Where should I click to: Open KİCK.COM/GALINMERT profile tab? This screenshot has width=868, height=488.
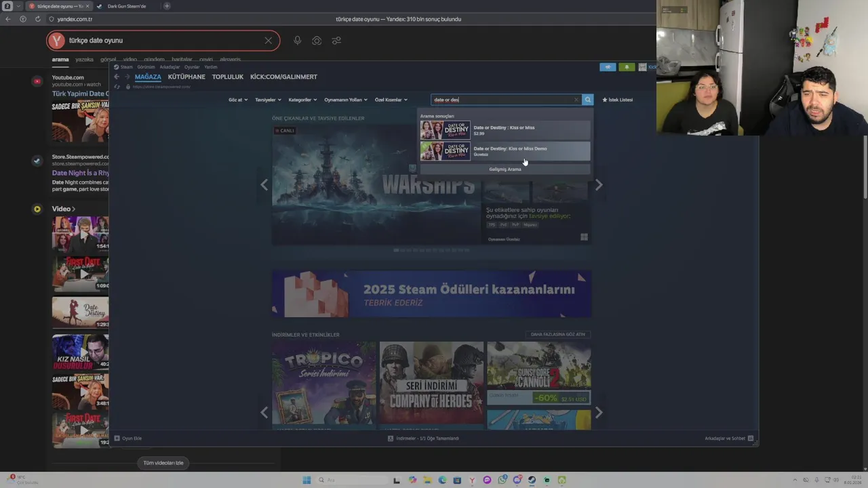[283, 77]
